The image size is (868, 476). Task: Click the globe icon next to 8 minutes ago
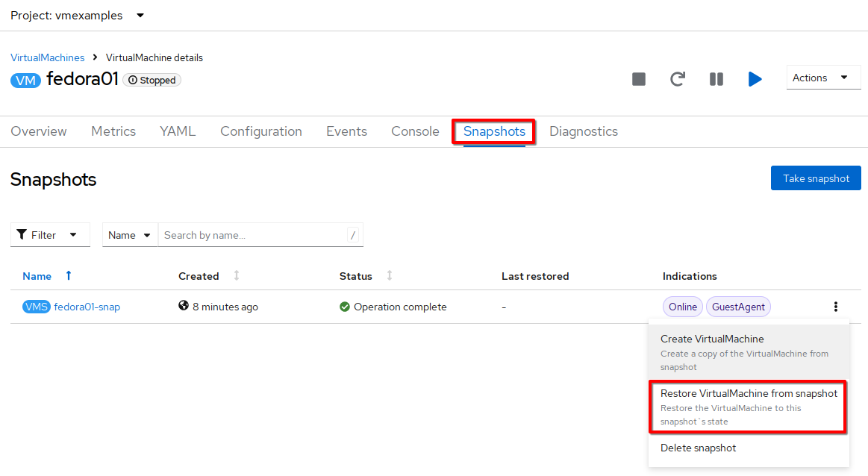click(x=184, y=306)
